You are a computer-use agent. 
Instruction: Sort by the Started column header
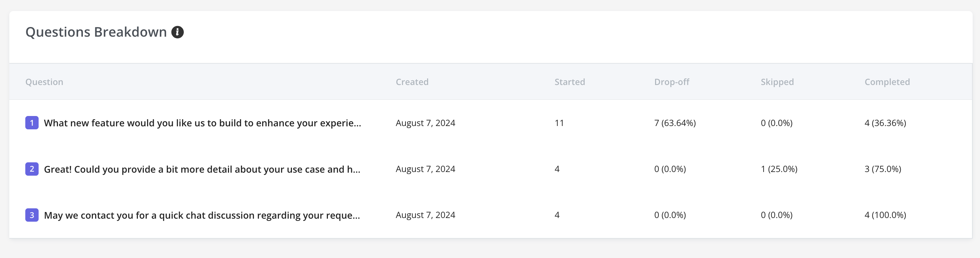coord(570,82)
